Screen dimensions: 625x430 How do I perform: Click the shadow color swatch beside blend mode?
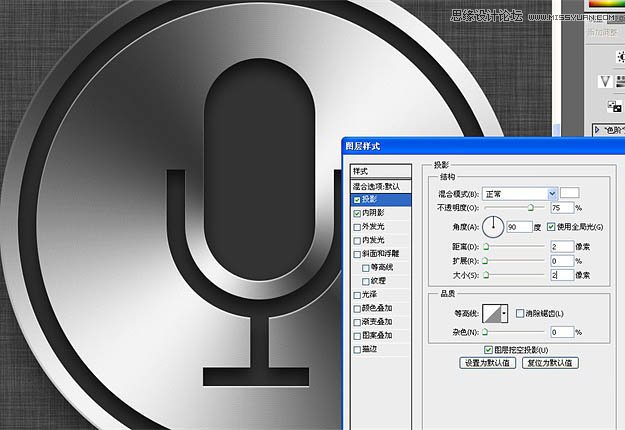click(570, 193)
